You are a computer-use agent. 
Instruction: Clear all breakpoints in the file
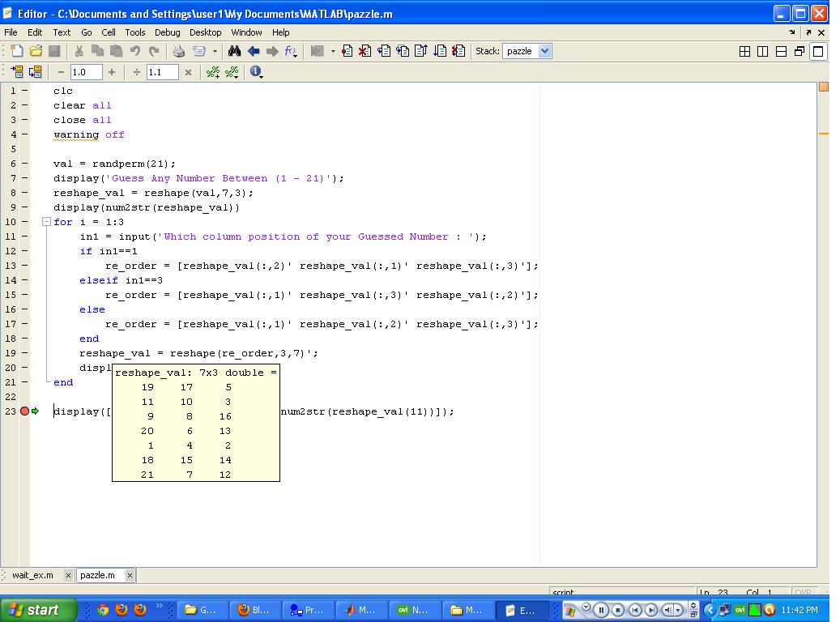click(x=365, y=50)
